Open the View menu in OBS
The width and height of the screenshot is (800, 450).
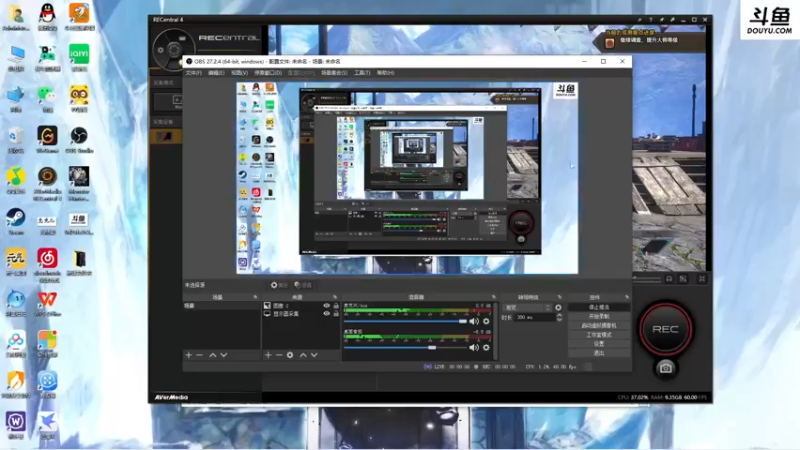(x=239, y=73)
